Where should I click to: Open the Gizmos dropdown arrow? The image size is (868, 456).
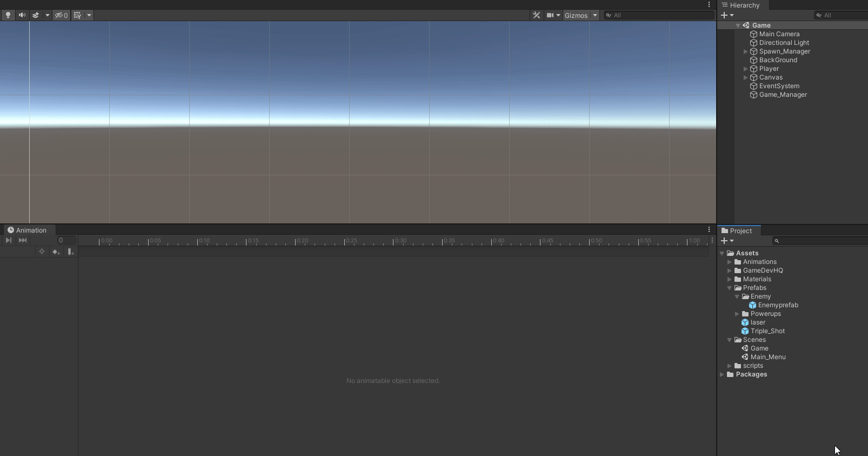(595, 15)
